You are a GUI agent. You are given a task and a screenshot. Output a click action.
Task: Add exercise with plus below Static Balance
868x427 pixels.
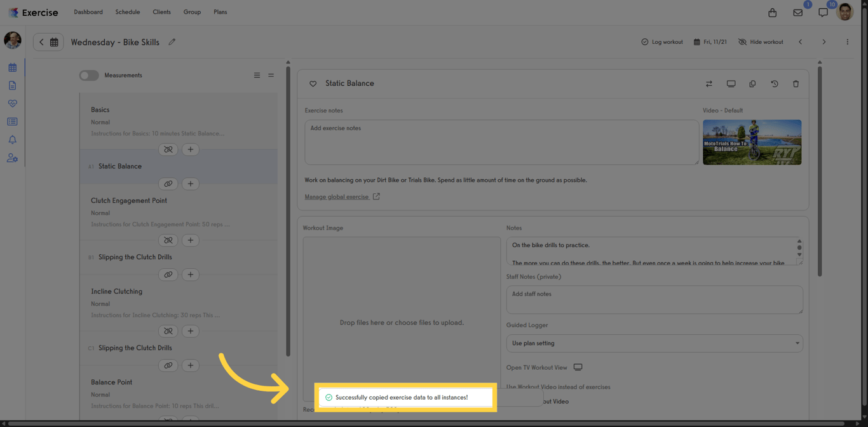[x=191, y=184]
